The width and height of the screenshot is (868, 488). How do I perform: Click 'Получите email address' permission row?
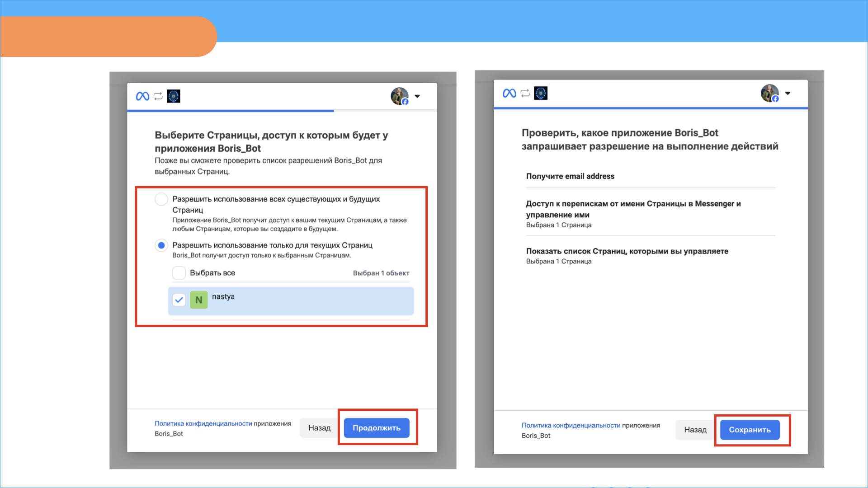pos(651,176)
